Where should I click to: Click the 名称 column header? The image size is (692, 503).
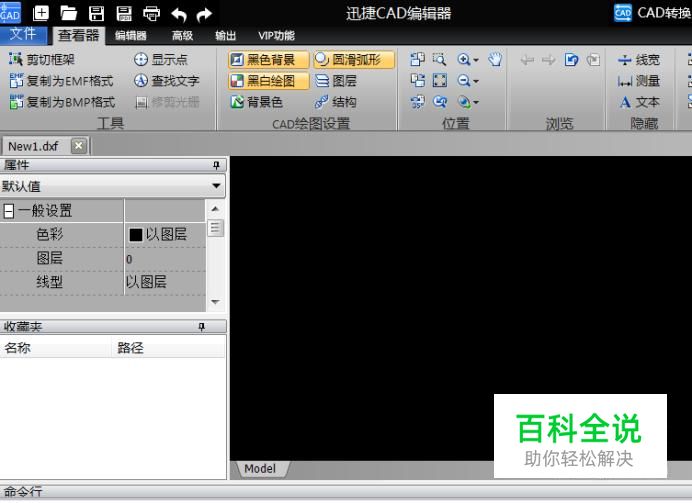56,348
